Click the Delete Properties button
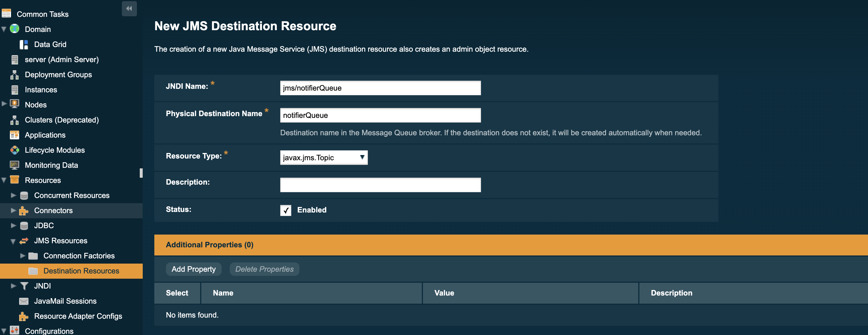868x335 pixels. [264, 269]
